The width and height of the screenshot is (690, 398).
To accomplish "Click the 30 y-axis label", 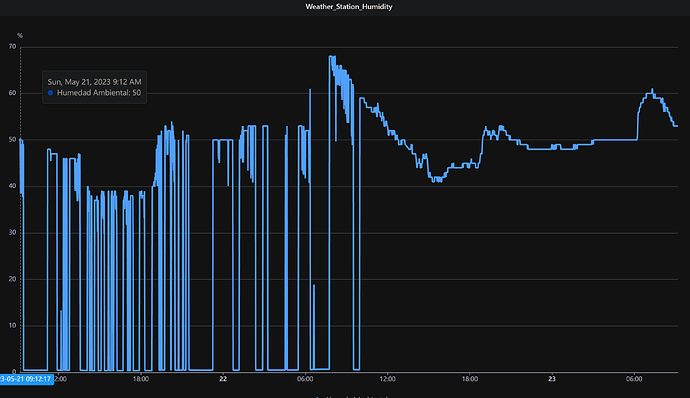I will pos(12,232).
